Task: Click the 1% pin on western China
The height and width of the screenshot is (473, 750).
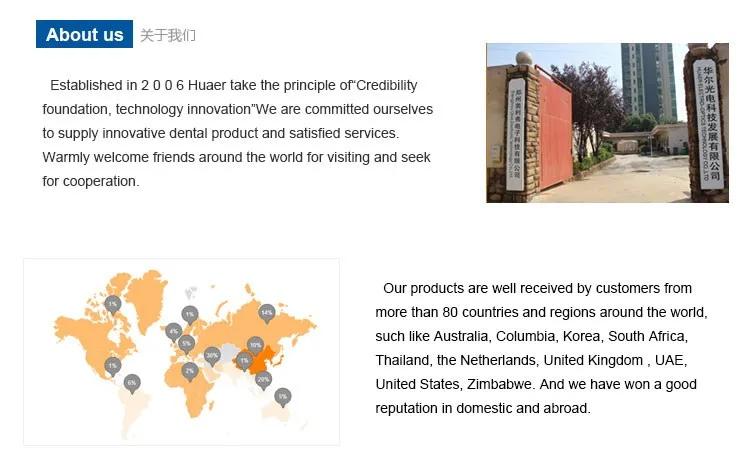Action: [x=242, y=359]
